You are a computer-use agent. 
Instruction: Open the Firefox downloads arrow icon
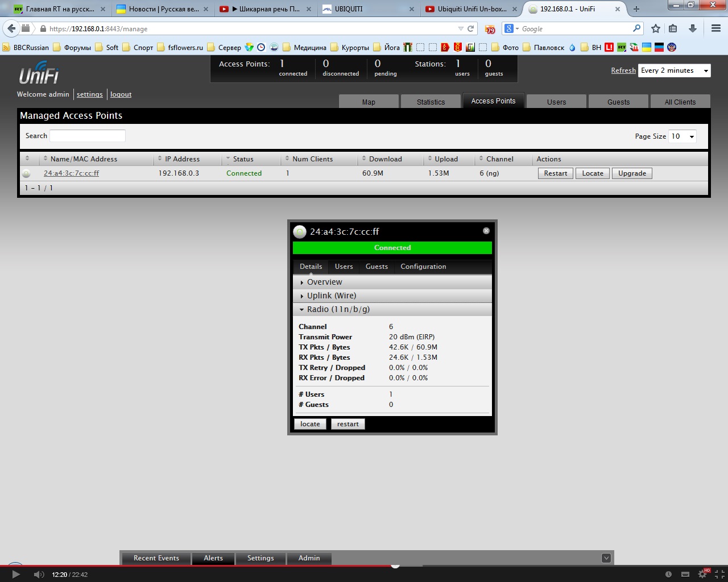[x=692, y=28]
